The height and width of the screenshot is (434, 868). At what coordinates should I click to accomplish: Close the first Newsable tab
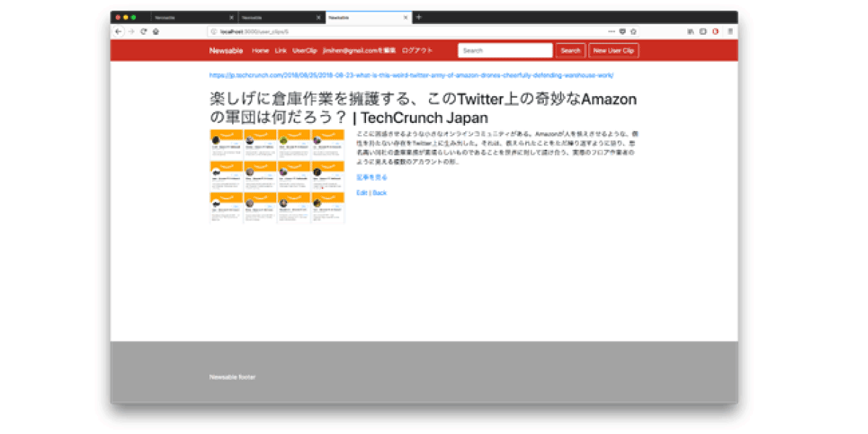tap(231, 17)
